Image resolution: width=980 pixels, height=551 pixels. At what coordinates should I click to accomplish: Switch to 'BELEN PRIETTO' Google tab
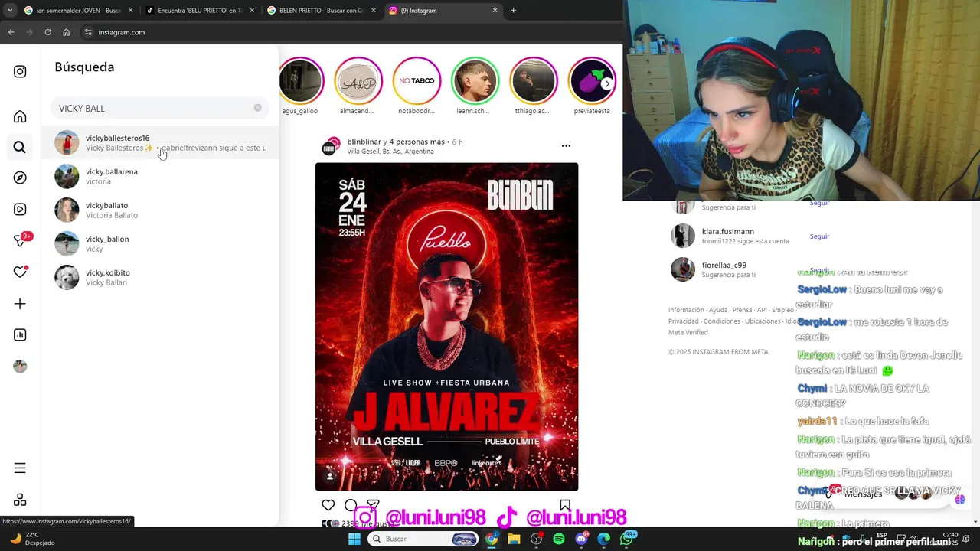[322, 10]
